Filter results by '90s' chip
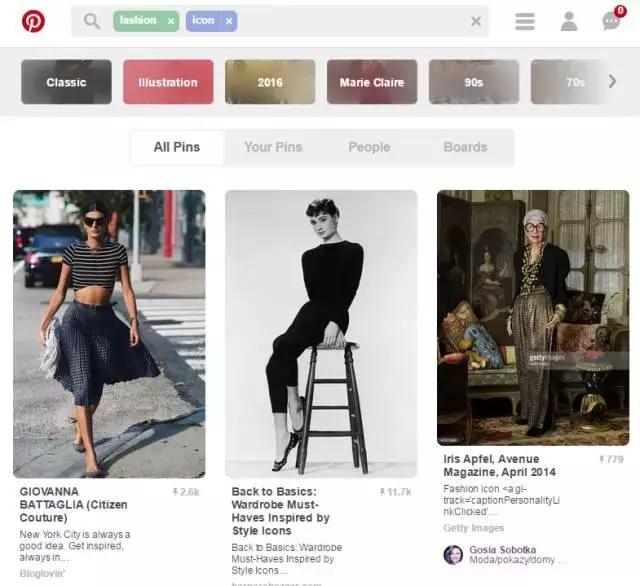The image size is (640, 586). (474, 82)
